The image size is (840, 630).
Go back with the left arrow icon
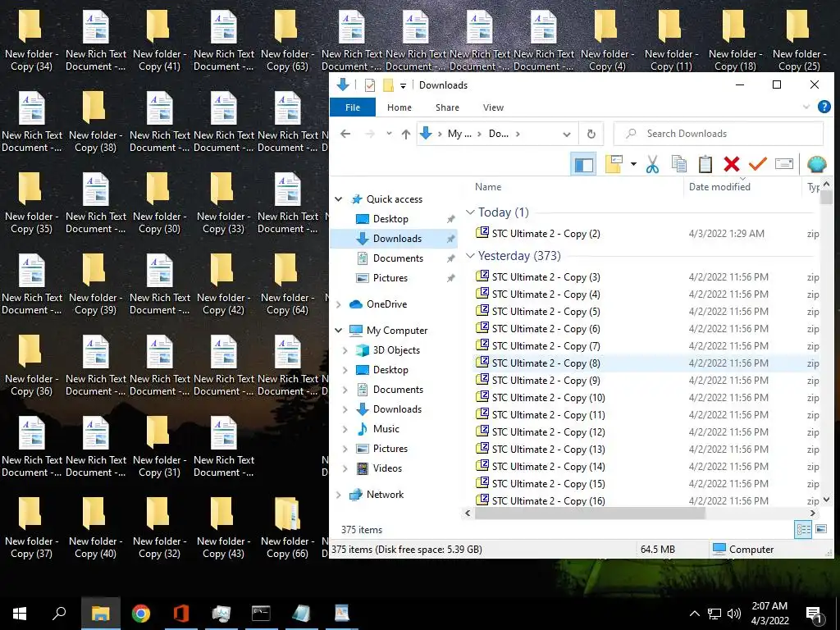click(345, 134)
